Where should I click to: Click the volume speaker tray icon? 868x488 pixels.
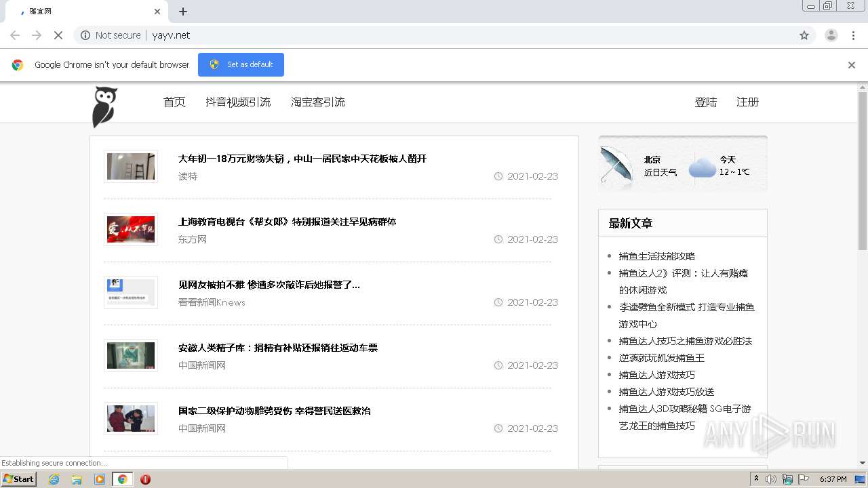click(771, 479)
